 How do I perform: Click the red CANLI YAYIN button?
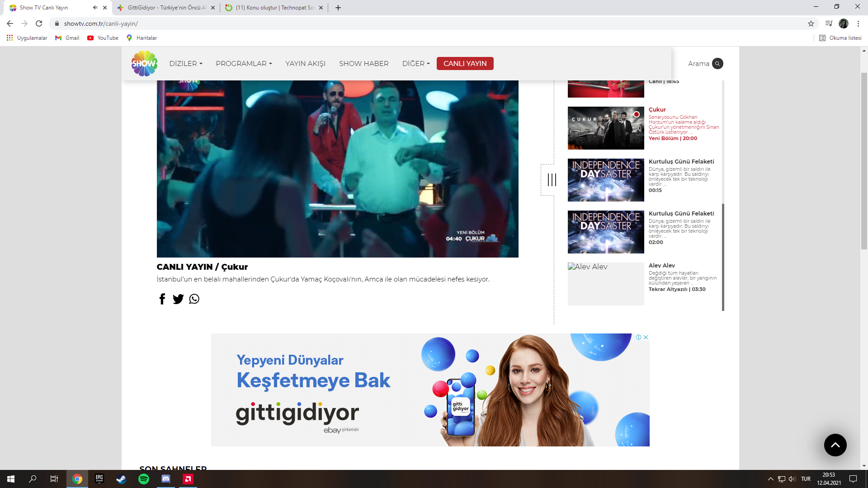click(465, 64)
